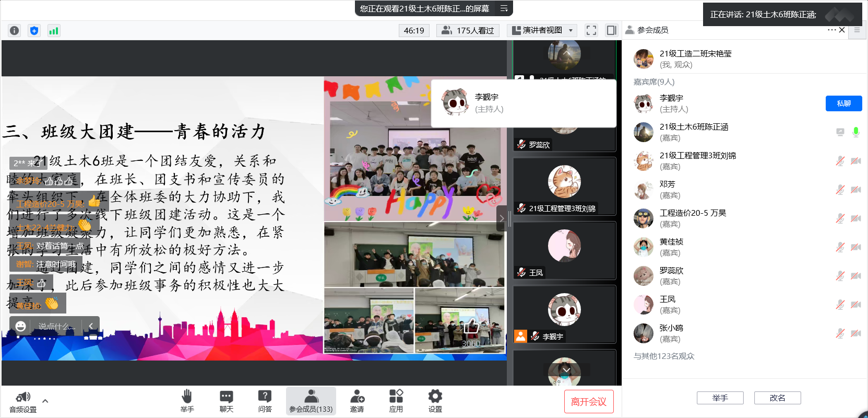Click avatar of 黄佳祯 in members list
This screenshot has width=868, height=418.
(643, 247)
